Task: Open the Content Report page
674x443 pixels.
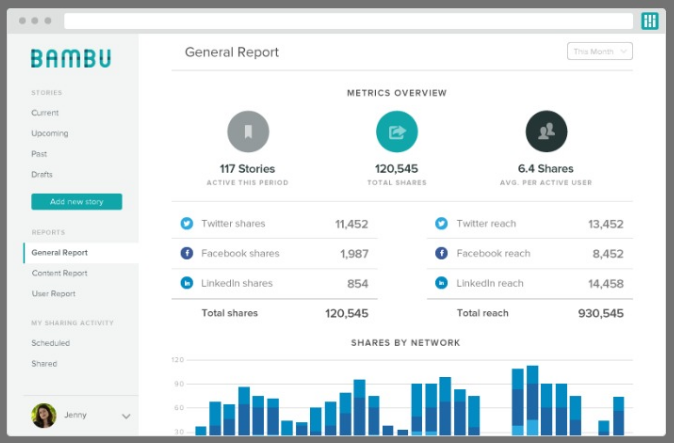Action: (x=59, y=273)
